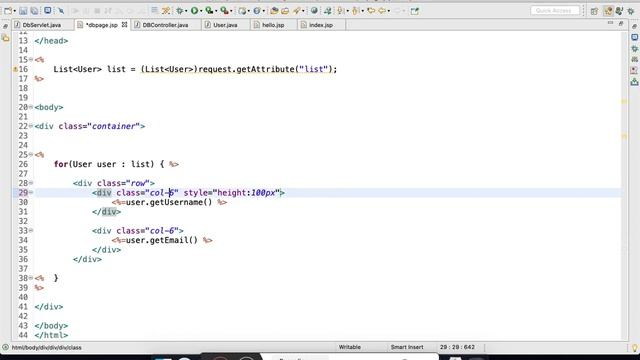Open the External Tools dropdown arrow
Viewport: 640px width, 360px height.
(x=231, y=11)
